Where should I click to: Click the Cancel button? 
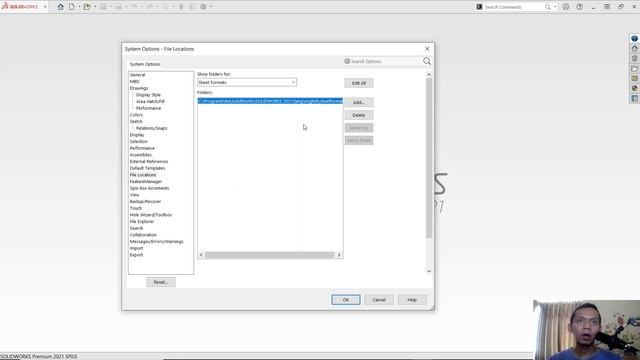(379, 300)
